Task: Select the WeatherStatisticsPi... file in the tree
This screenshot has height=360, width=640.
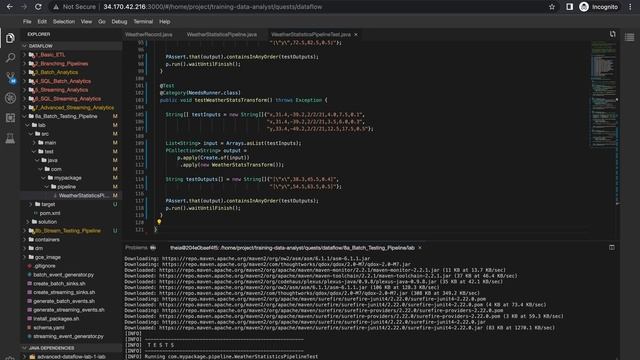Action: (x=83, y=196)
